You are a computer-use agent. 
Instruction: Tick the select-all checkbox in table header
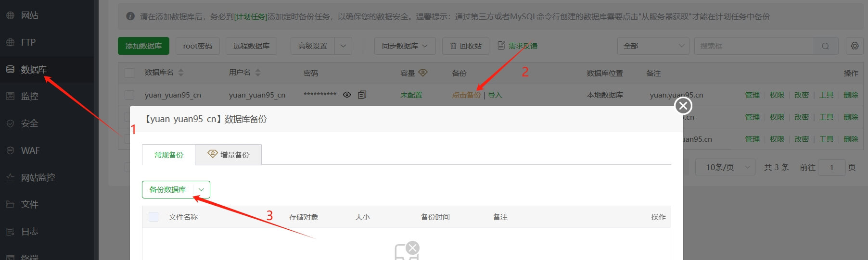129,73
